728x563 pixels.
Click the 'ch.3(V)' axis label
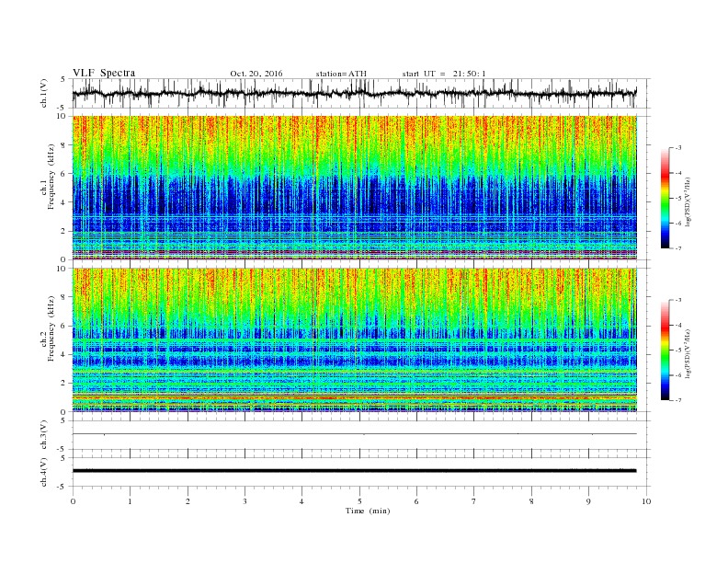(x=44, y=435)
